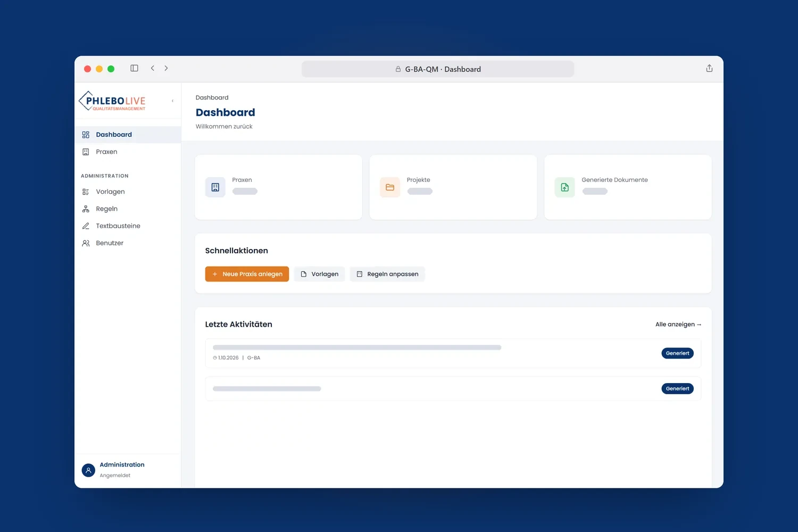Click the Administration user avatar icon
The image size is (798, 532).
pos(88,470)
